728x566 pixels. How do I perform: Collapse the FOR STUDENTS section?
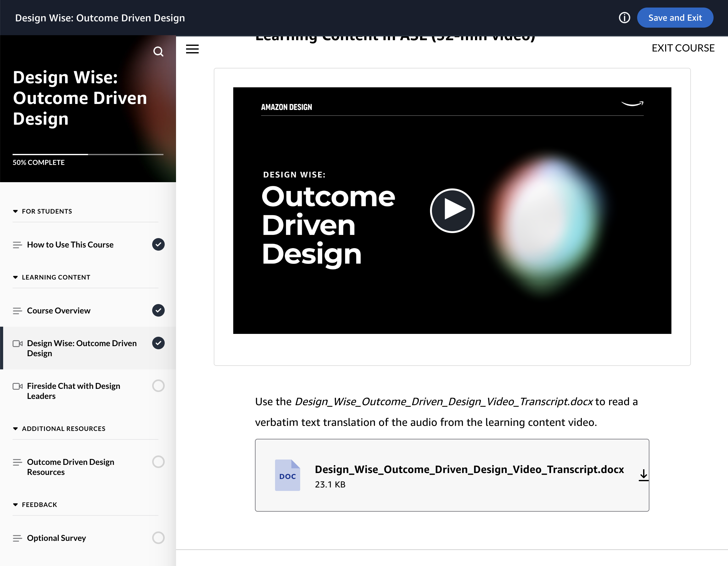click(15, 211)
